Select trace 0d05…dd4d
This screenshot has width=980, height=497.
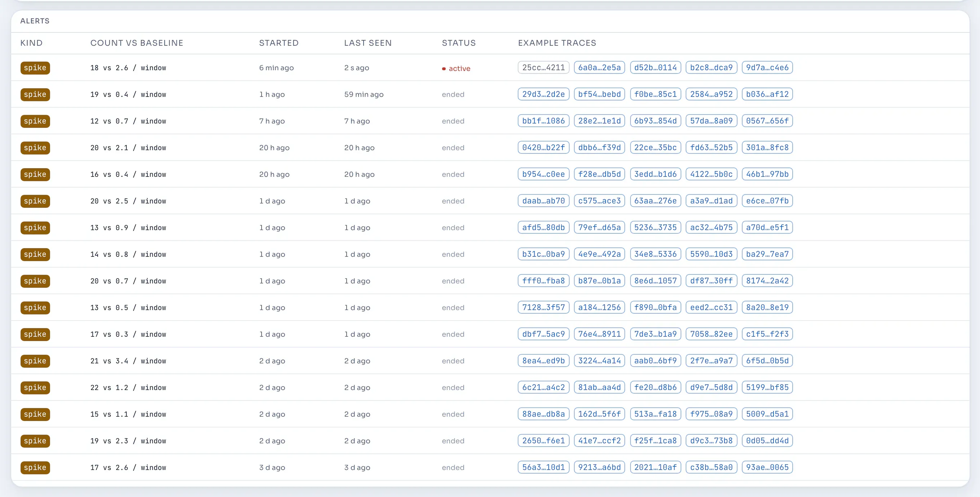click(x=767, y=440)
